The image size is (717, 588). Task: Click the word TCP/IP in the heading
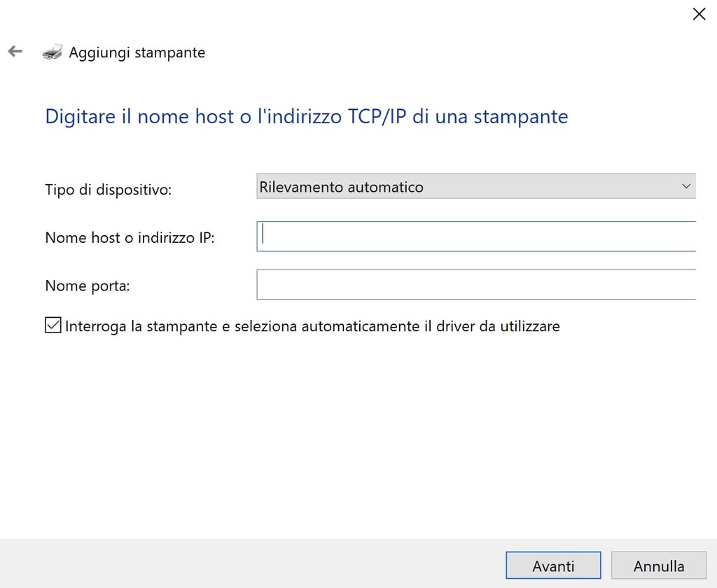click(x=377, y=116)
